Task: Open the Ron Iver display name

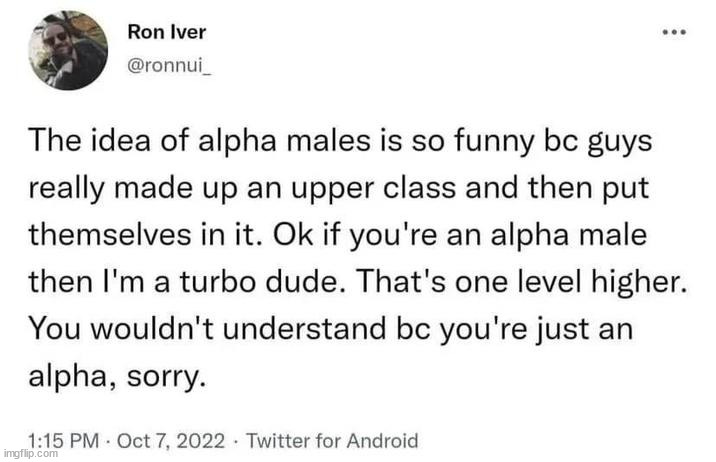Action: [167, 32]
